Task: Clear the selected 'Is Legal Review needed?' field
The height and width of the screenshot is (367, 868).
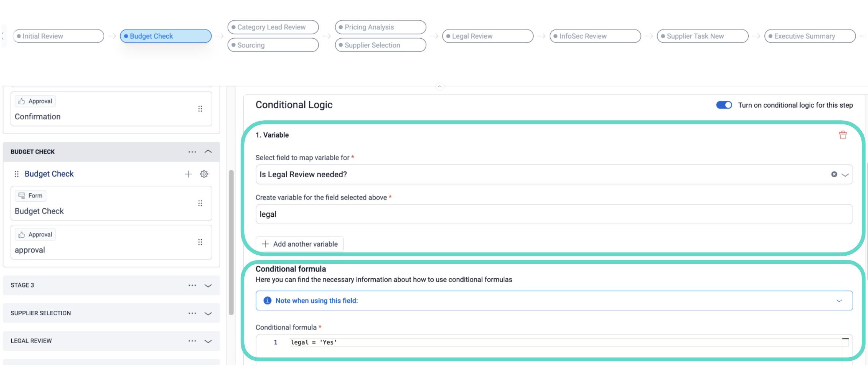Action: click(x=834, y=174)
